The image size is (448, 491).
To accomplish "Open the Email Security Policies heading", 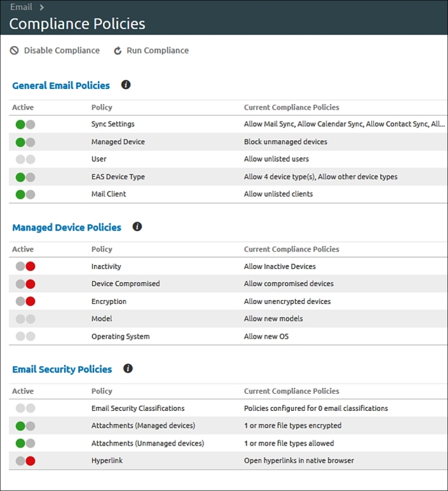I will [x=62, y=369].
